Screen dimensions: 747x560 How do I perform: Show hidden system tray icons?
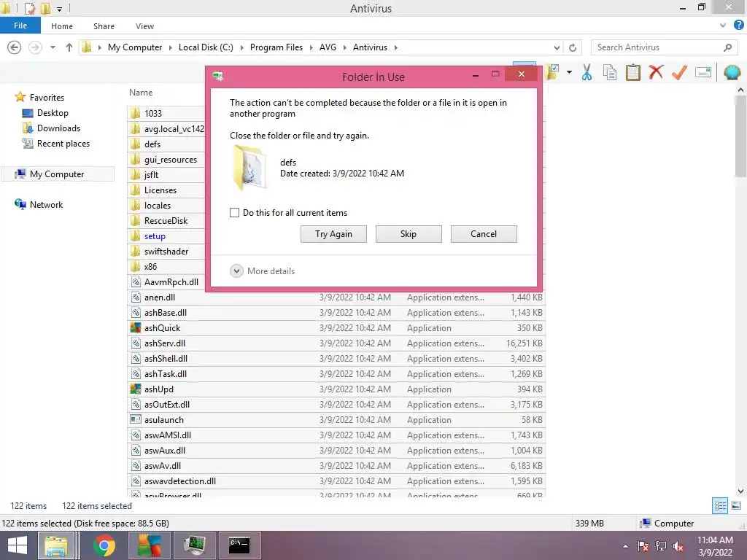625,546
